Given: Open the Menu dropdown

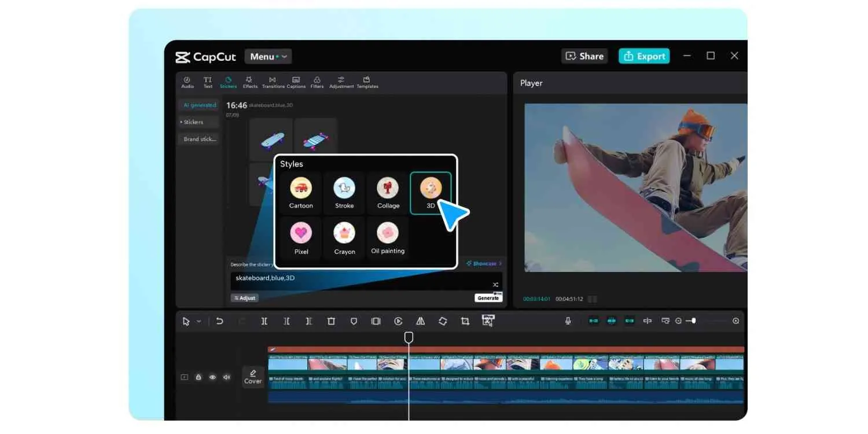Looking at the screenshot, I should coord(268,56).
